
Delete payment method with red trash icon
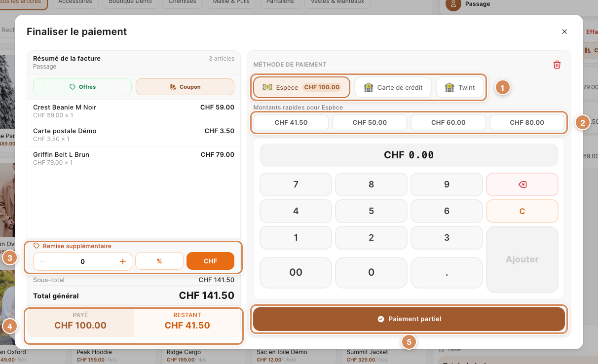(557, 65)
